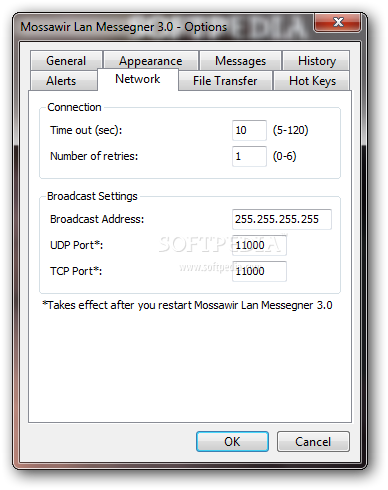This screenshot has height=490, width=388.
Task: Confirm settings with the OK button
Action: (x=232, y=442)
